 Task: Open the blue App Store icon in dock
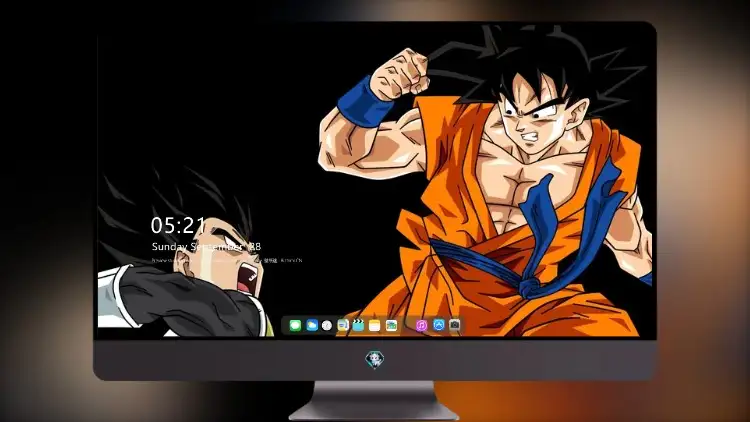coord(439,325)
